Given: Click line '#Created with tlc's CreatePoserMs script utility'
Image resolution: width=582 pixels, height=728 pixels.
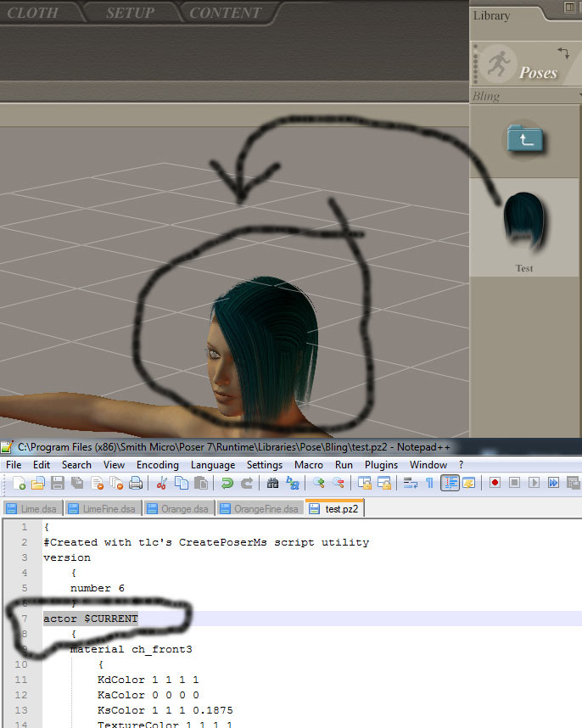Looking at the screenshot, I should pos(206,542).
